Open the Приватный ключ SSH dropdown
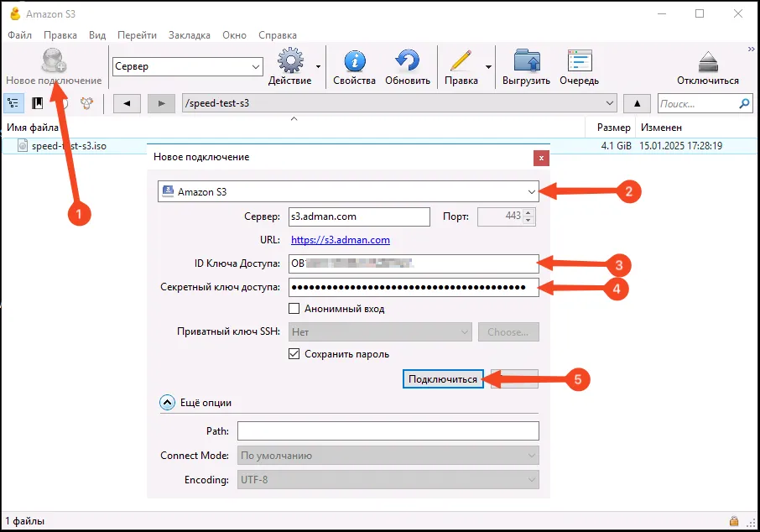Screen dimensions: 760x532 pos(380,332)
